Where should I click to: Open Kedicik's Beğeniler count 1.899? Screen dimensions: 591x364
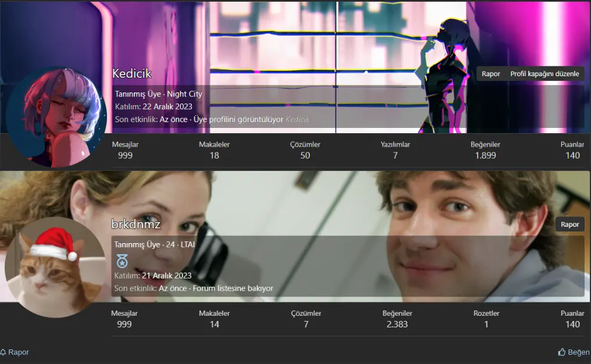pos(485,155)
